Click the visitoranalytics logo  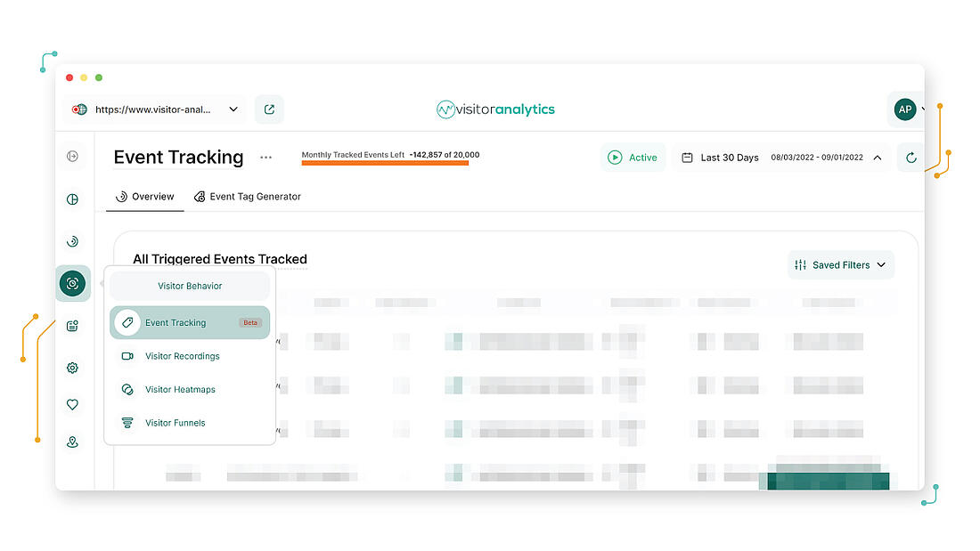495,109
